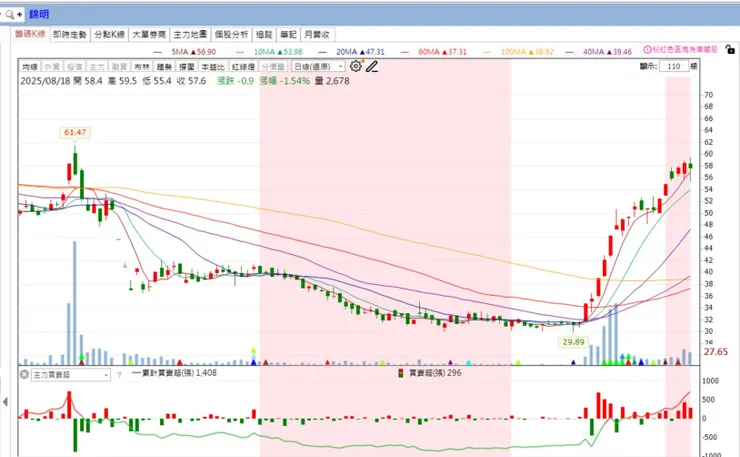The image size is (740, 457).
Task: Click the 29.89 low price label
Action: coord(573,342)
